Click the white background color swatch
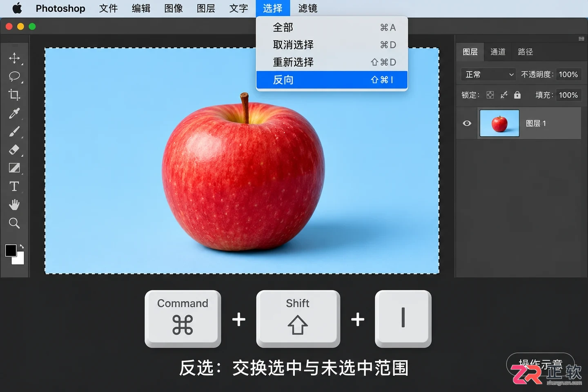 click(x=19, y=260)
